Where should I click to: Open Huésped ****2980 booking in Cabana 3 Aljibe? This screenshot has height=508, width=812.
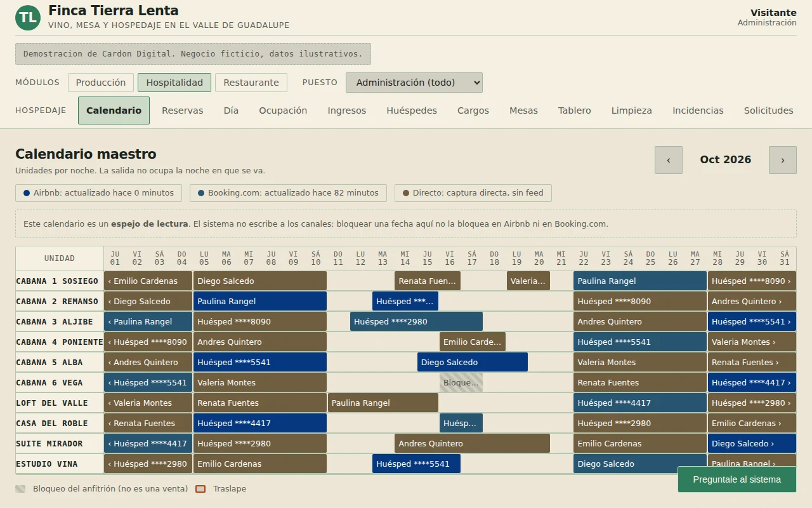[416, 321]
